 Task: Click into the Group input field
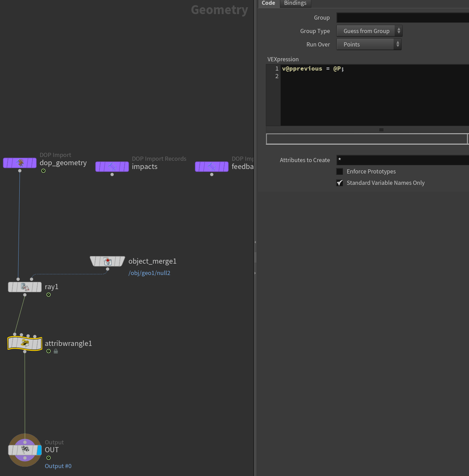(x=403, y=18)
